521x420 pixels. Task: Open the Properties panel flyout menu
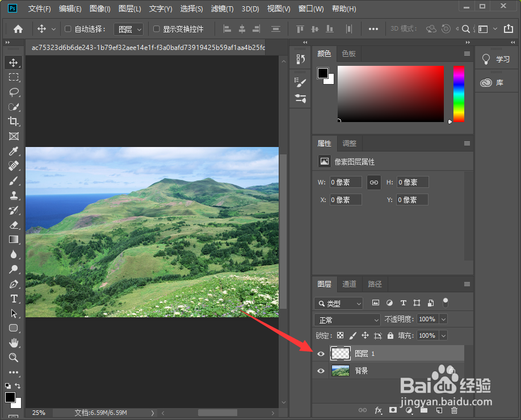point(467,143)
